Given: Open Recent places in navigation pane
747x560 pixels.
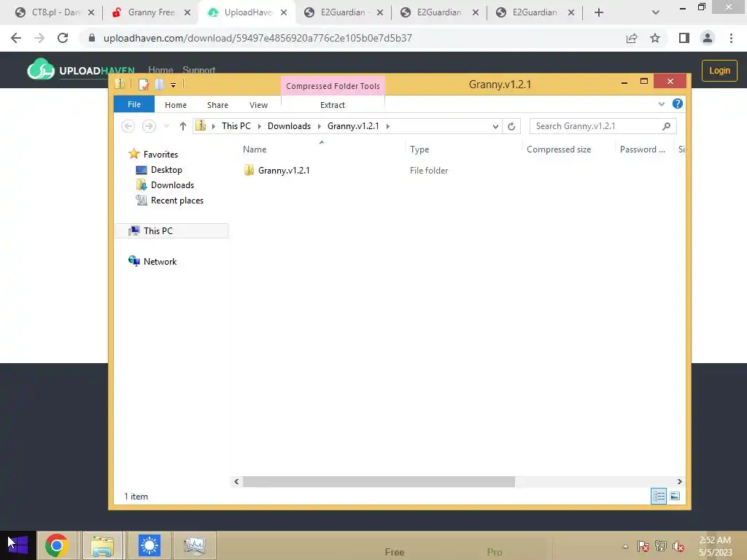Looking at the screenshot, I should click(x=177, y=201).
